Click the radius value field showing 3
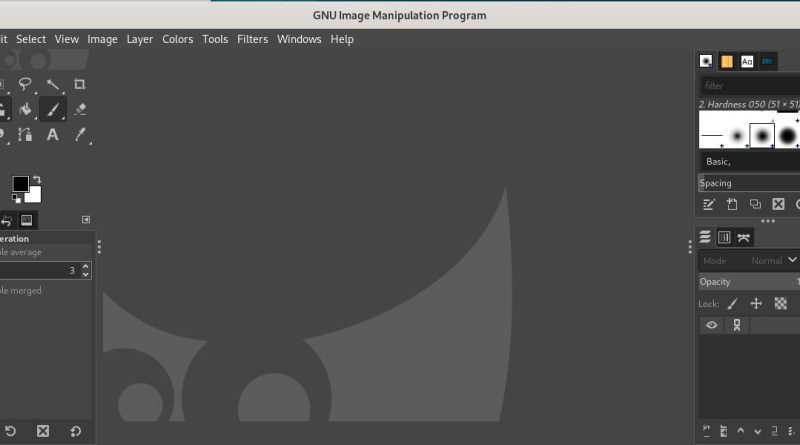Image resolution: width=800 pixels, height=445 pixels. tap(39, 270)
